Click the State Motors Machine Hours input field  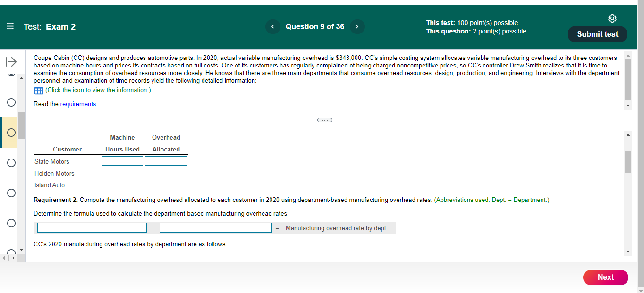click(x=122, y=160)
